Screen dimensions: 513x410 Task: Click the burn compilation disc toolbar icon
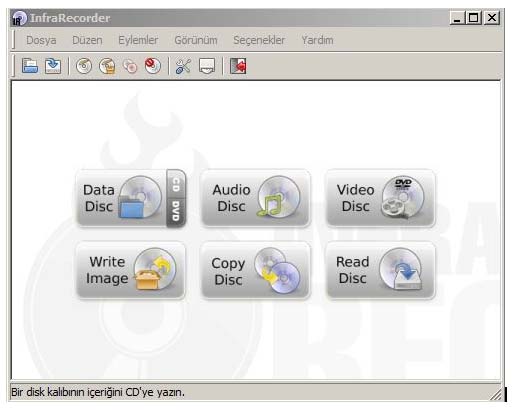pos(84,66)
